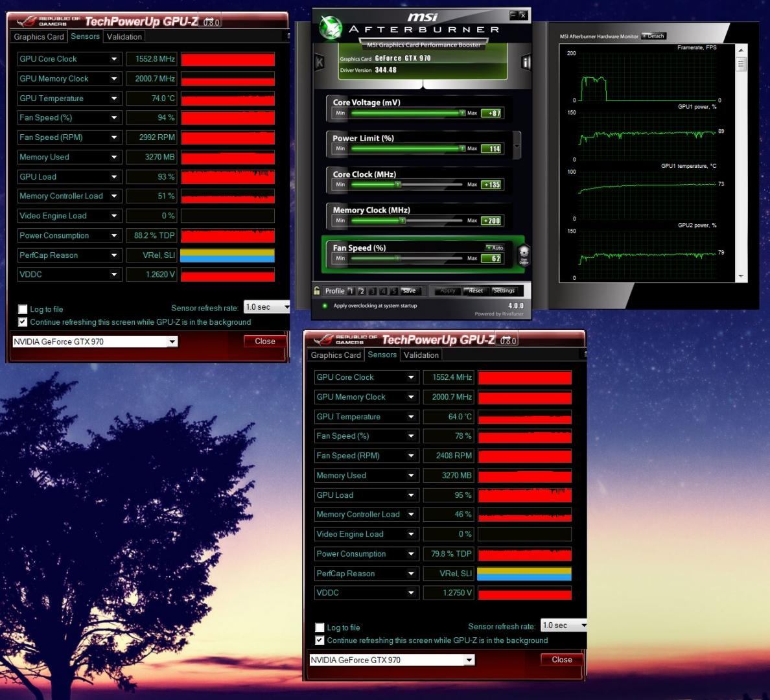This screenshot has width=770, height=700.
Task: Switch to Graphics Card tab in bottom GPU-Z
Action: coord(336,355)
